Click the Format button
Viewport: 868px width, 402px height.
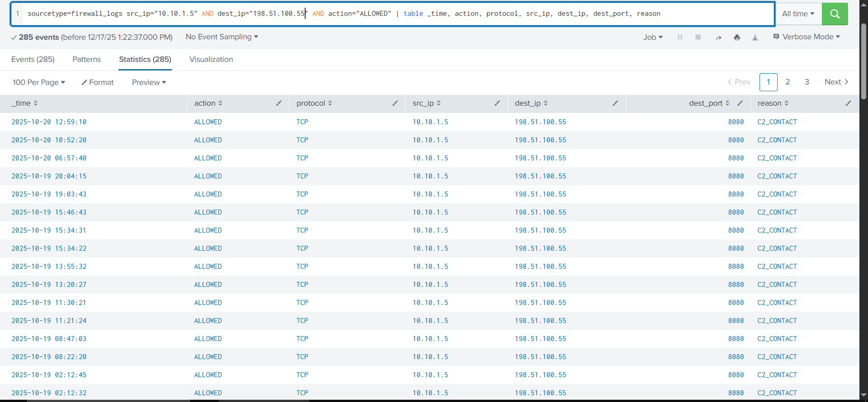point(98,83)
